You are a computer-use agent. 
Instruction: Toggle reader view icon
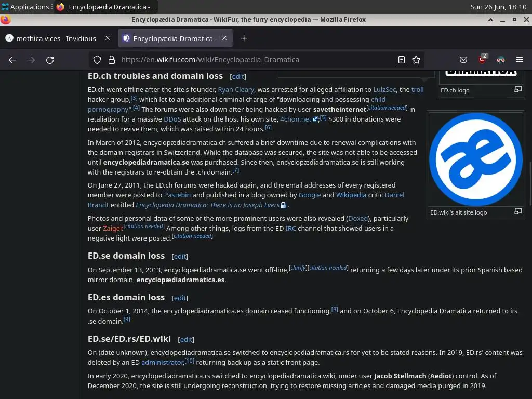click(x=402, y=60)
